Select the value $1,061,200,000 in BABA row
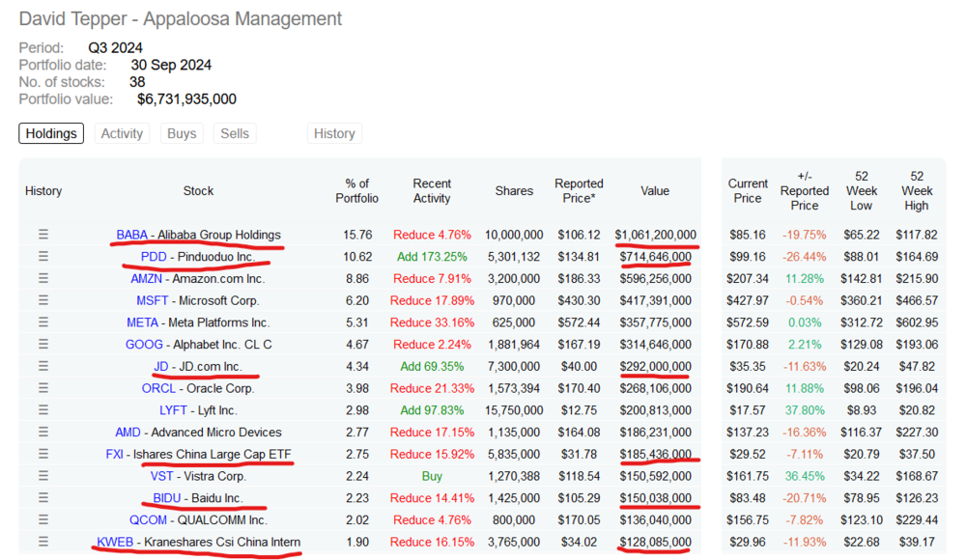Image resolution: width=966 pixels, height=560 pixels. (x=656, y=235)
